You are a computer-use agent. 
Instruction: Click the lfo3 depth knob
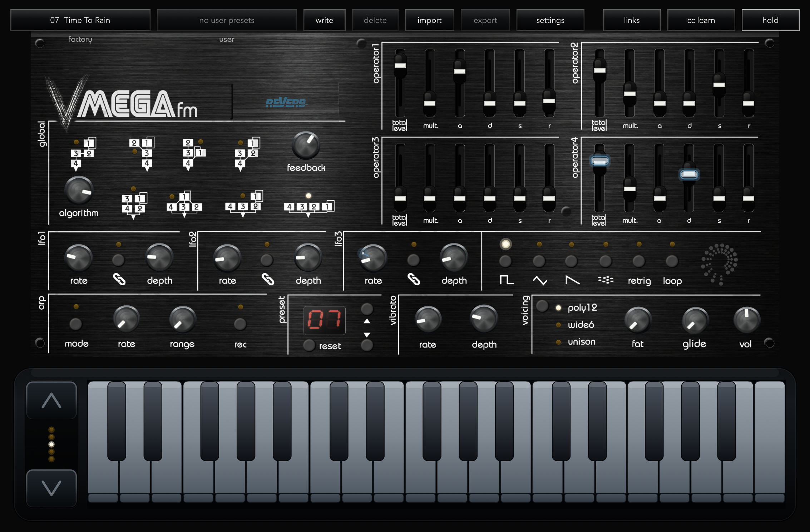tap(454, 258)
